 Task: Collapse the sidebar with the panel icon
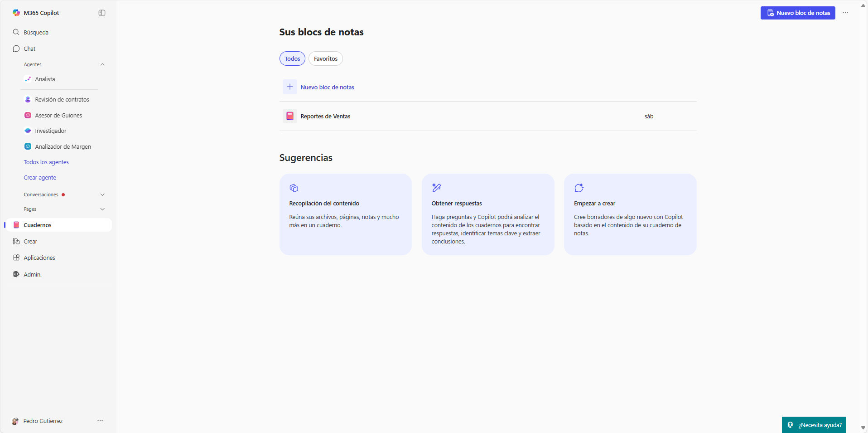click(101, 13)
